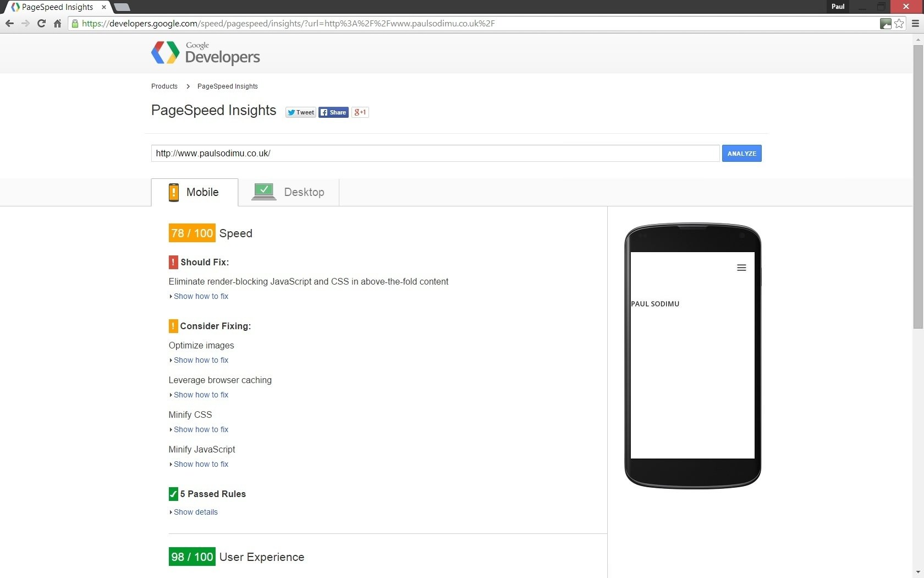Click the 98 / 100 User Experience score
This screenshot has width=924, height=578.
192,557
